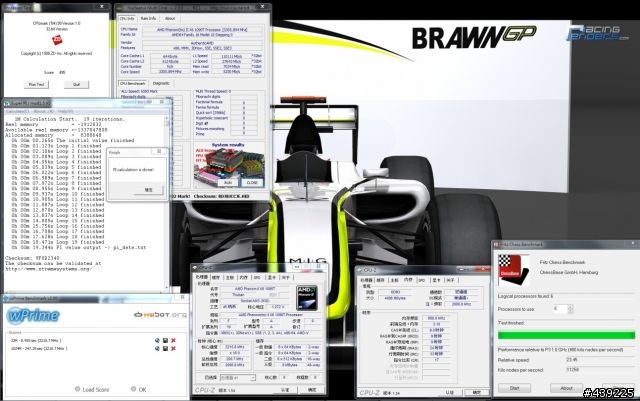Select the 32M score entry in wPrime
This screenshot has width=640, height=401.
(x=36, y=340)
